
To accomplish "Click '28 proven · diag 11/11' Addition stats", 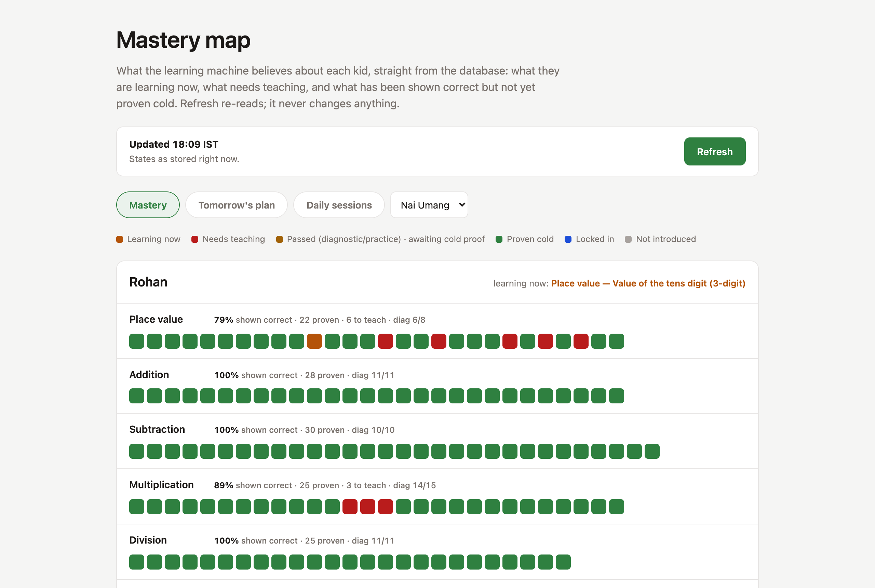I will pos(349,375).
